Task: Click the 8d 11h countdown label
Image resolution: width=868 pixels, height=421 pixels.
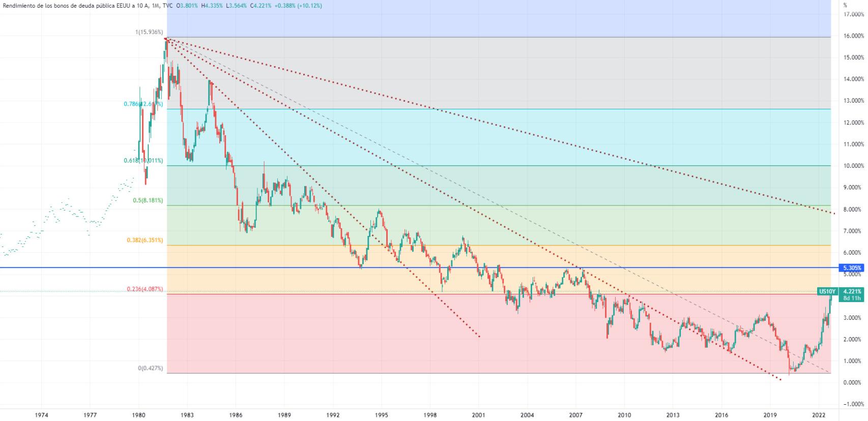Action: tap(852, 298)
